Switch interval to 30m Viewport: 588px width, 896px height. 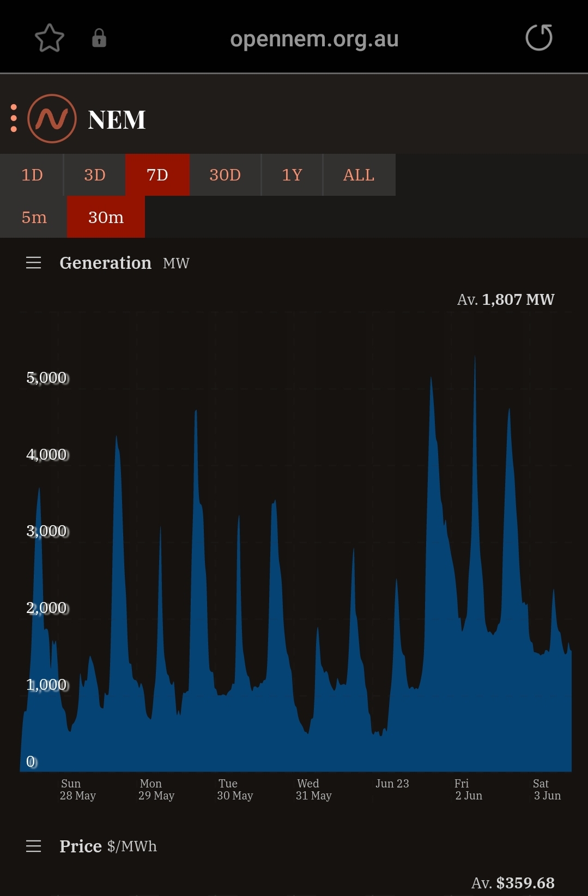click(106, 217)
